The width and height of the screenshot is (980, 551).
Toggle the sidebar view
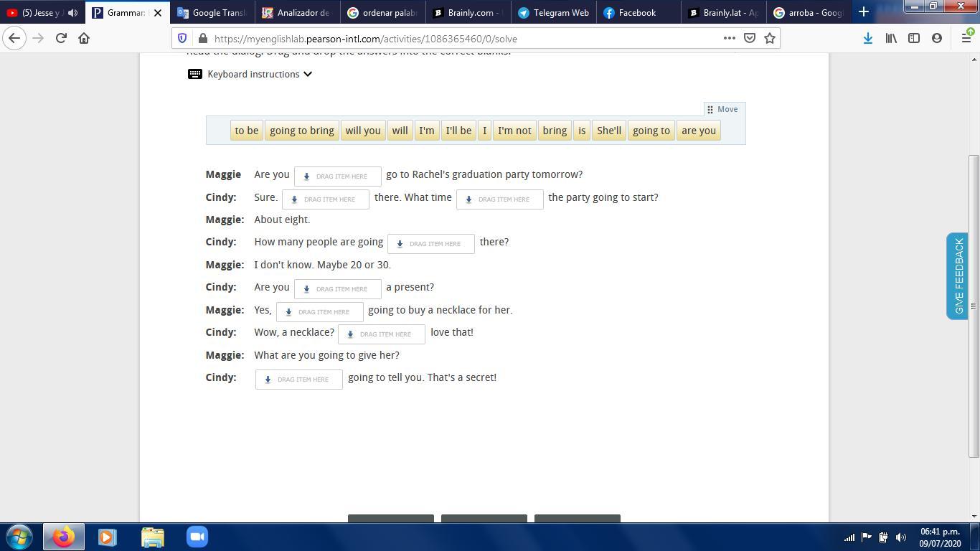914,38
